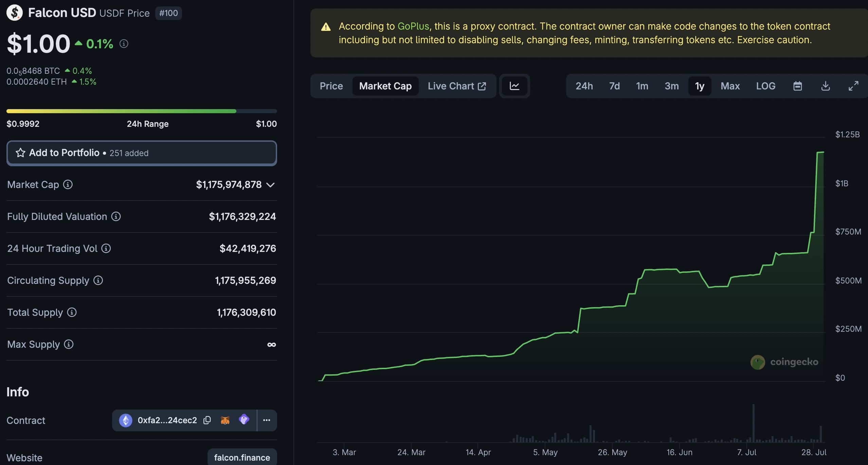Click the #100 rank badge
Screen dimensions: 868x465
pyautogui.click(x=168, y=13)
